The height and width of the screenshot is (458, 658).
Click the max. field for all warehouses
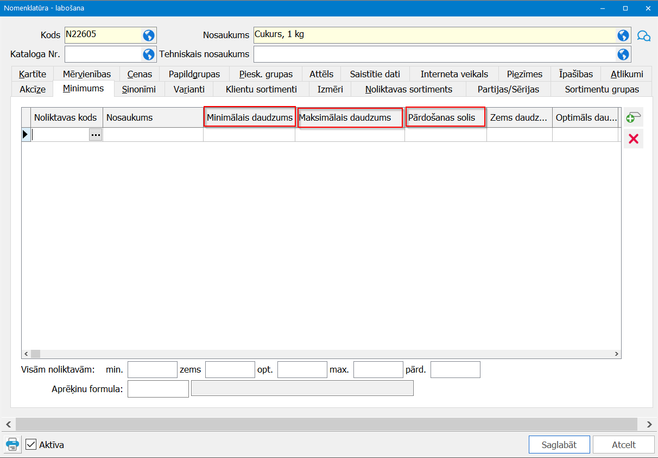[378, 370]
